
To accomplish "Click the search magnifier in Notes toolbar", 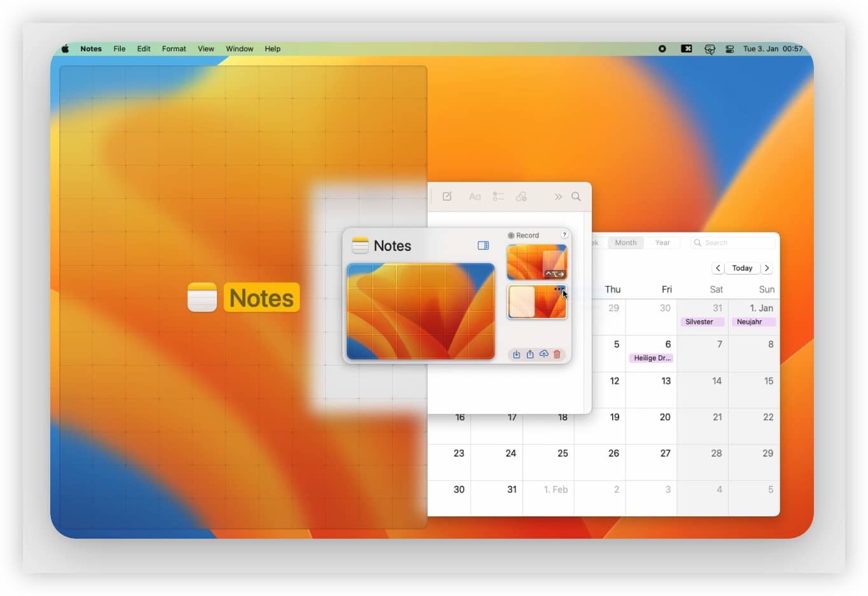I will pos(576,196).
